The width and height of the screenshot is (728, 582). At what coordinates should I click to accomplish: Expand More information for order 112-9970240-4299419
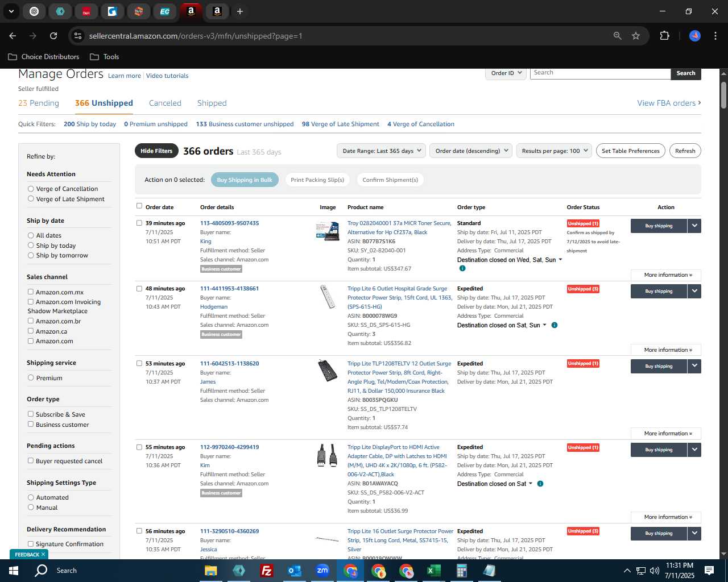pos(666,517)
